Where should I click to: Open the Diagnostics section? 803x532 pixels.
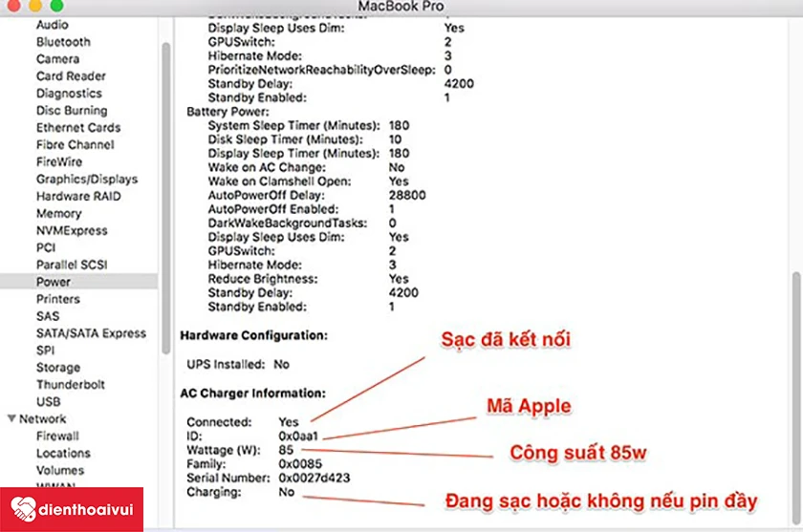pyautogui.click(x=69, y=93)
